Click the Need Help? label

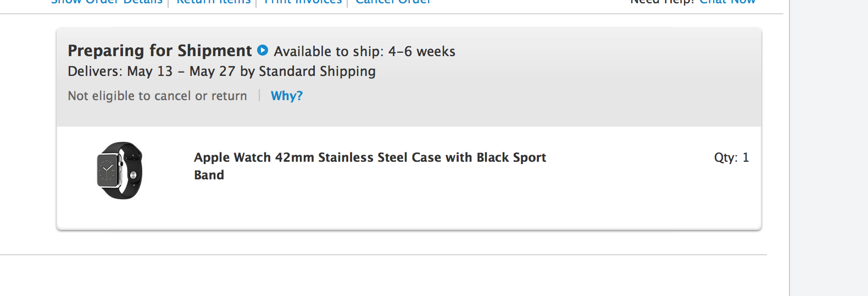coord(663,2)
